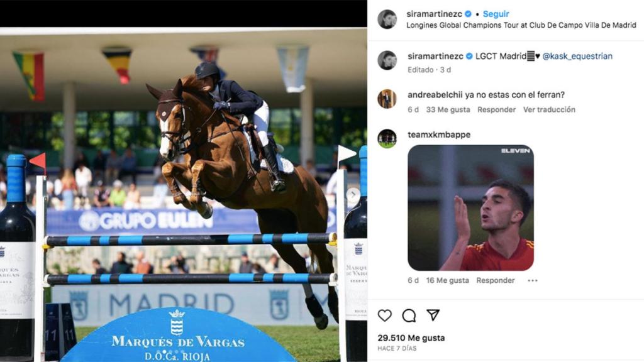Open the 29.510 Me gusta likes list
644x362 pixels.
[x=411, y=337]
